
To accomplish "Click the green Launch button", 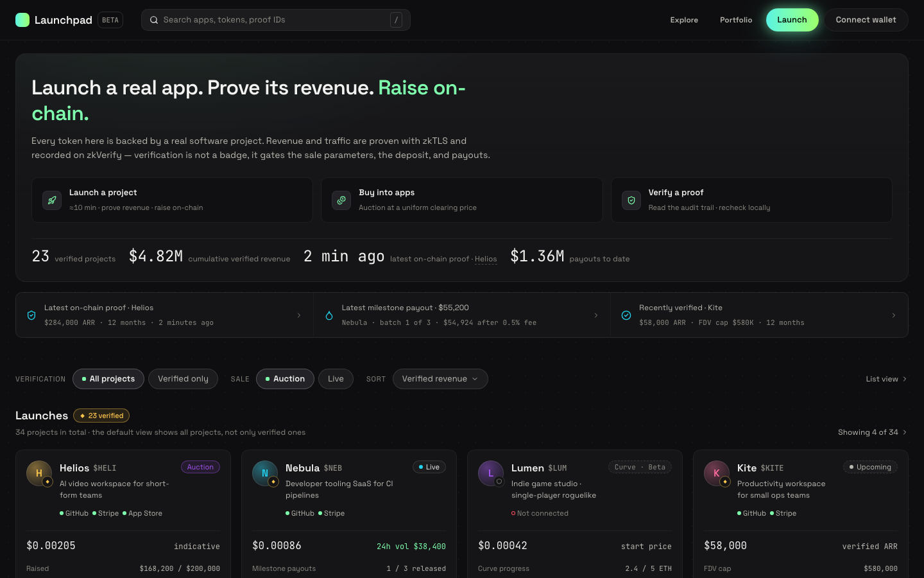I will [x=792, y=20].
